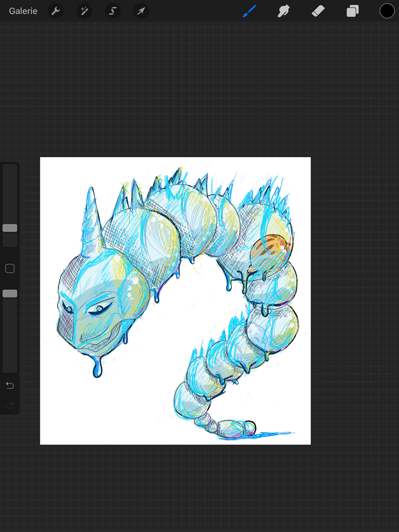Image resolution: width=399 pixels, height=532 pixels.
Task: Activate the Transform arrow tool
Action: coord(141,11)
